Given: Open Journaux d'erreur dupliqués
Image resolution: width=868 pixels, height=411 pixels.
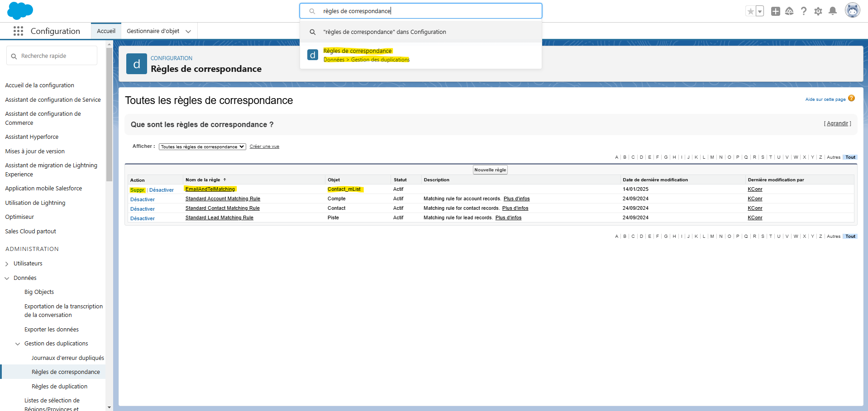Looking at the screenshot, I should pyautogui.click(x=68, y=358).
